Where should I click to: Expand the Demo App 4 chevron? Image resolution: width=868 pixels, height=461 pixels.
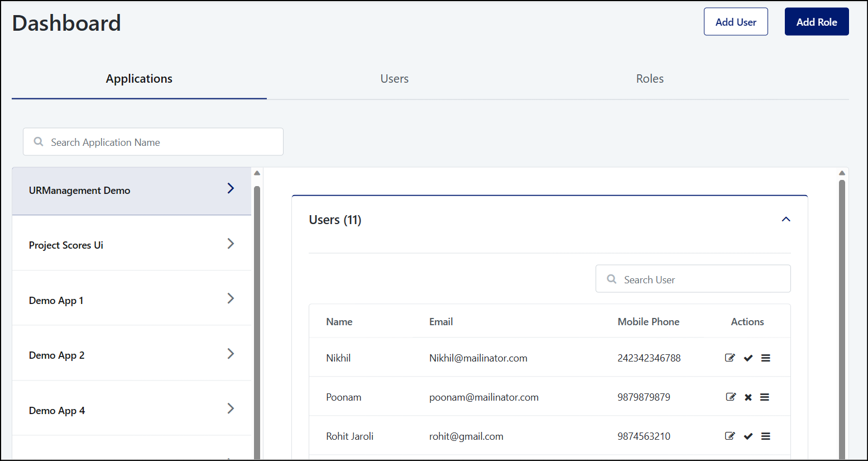coord(231,408)
